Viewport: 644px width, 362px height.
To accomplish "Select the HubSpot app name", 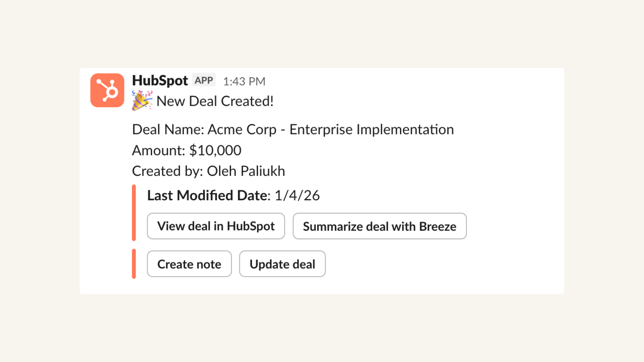I will pyautogui.click(x=159, y=80).
